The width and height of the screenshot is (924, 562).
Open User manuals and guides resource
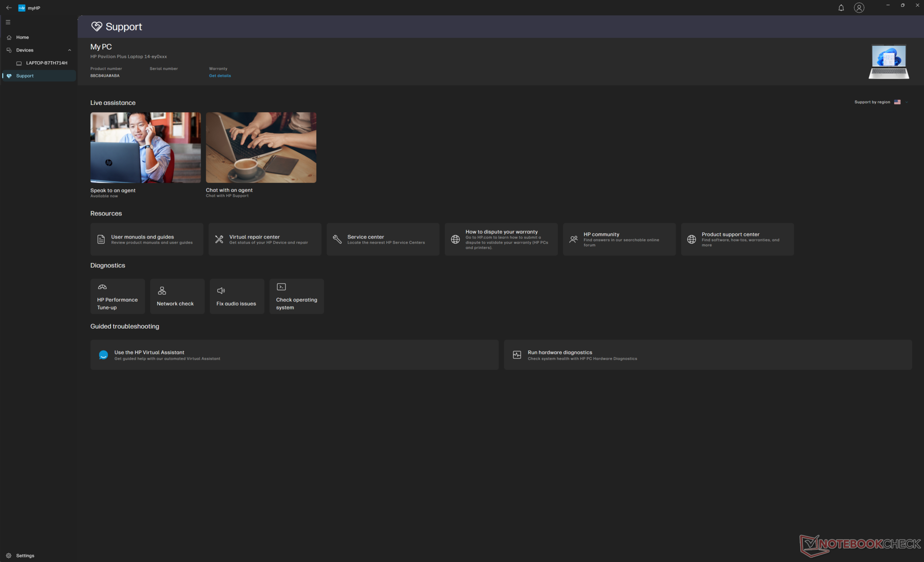(x=147, y=239)
